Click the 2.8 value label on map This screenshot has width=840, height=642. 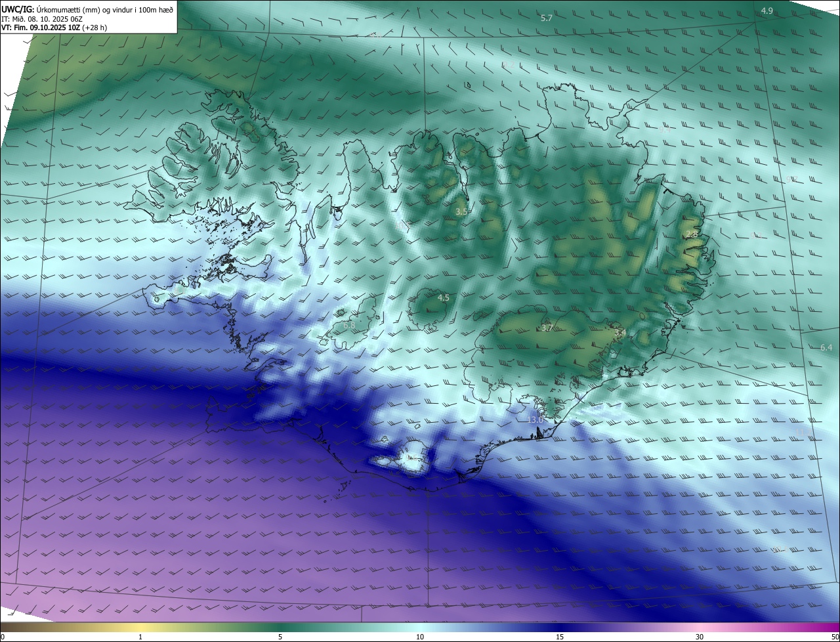click(x=692, y=234)
